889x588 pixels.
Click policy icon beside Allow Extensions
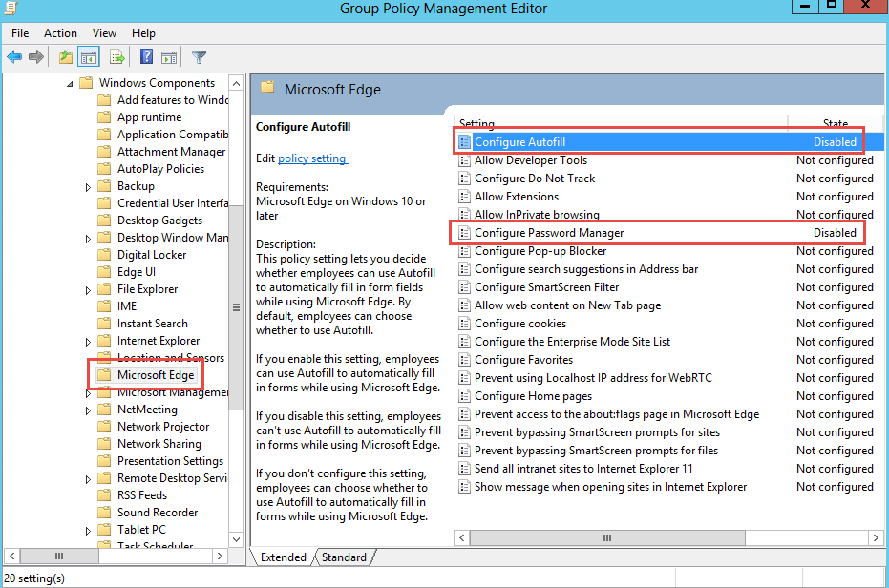coord(464,197)
